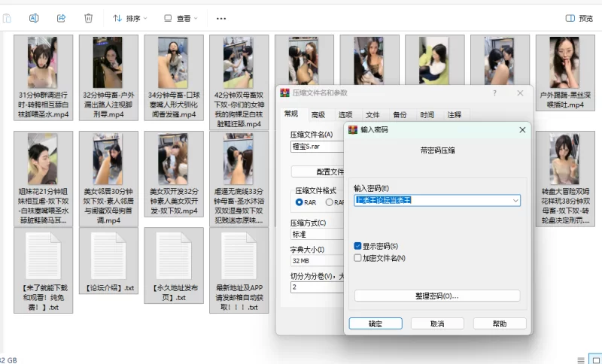Click the 帮助 button in password dialog
602x364 pixels.
500,323
